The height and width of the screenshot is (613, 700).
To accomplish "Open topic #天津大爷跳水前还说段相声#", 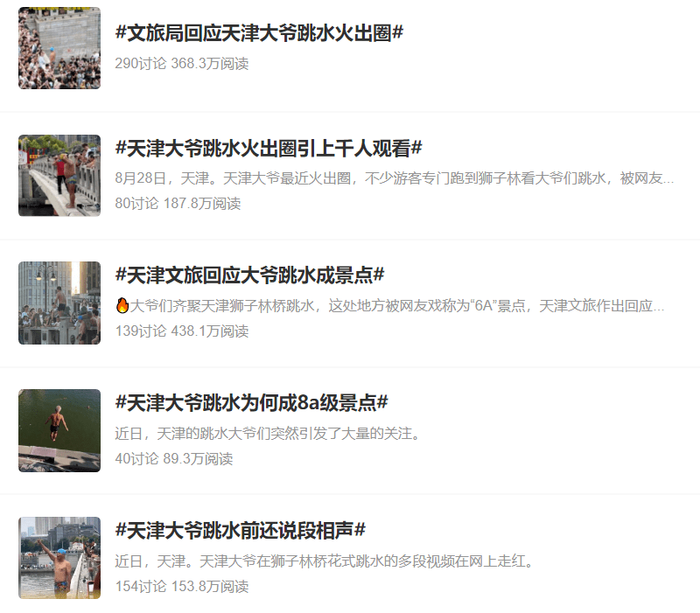I will pos(240,530).
